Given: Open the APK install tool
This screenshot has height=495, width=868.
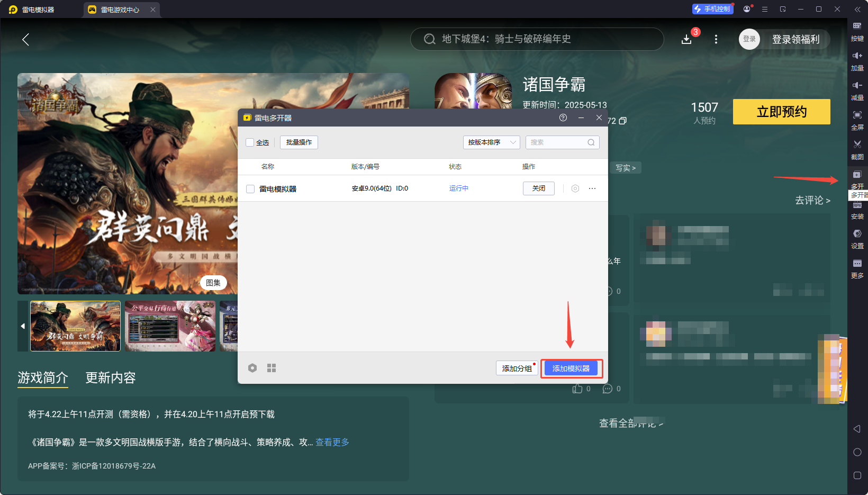Looking at the screenshot, I should [857, 210].
